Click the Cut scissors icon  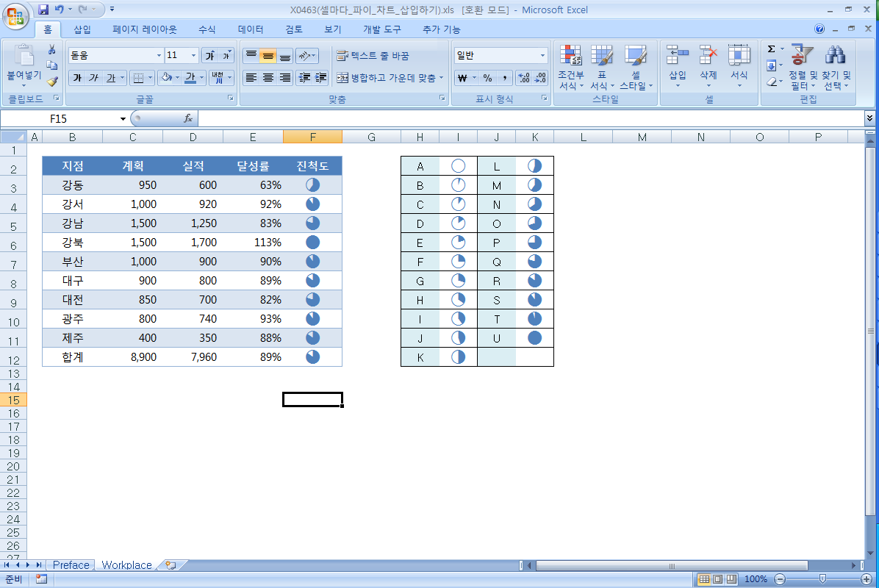point(52,50)
